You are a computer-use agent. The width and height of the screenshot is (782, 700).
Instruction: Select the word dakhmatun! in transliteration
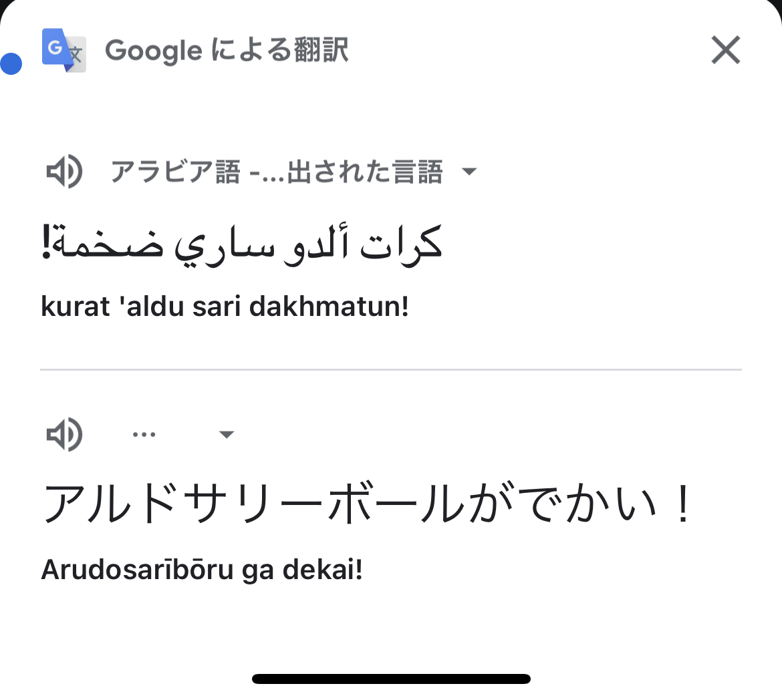[329, 306]
